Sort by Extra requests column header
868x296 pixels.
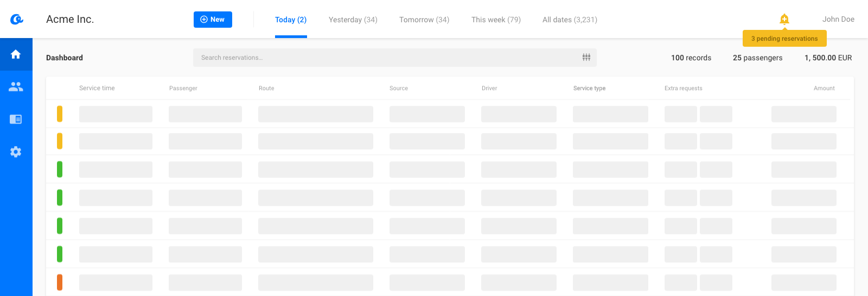[684, 88]
